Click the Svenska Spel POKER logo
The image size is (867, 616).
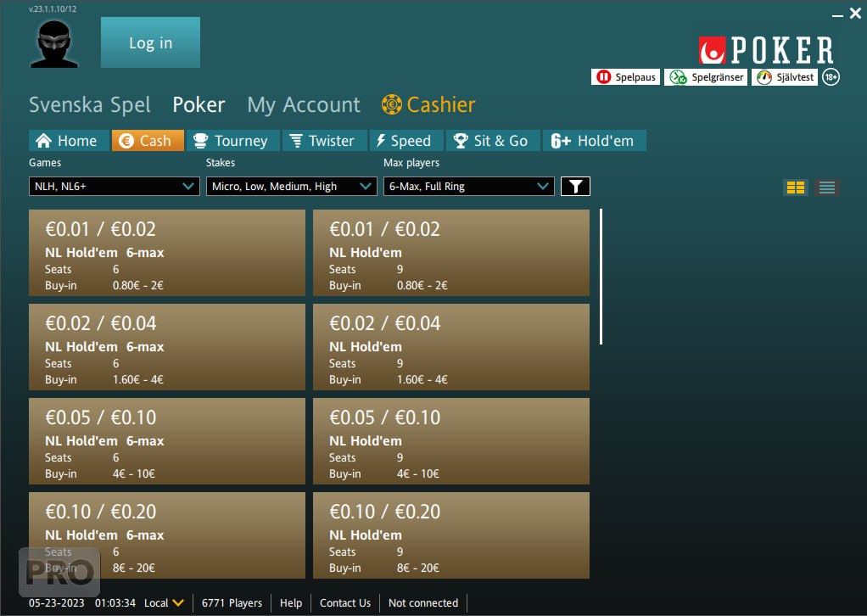[766, 50]
